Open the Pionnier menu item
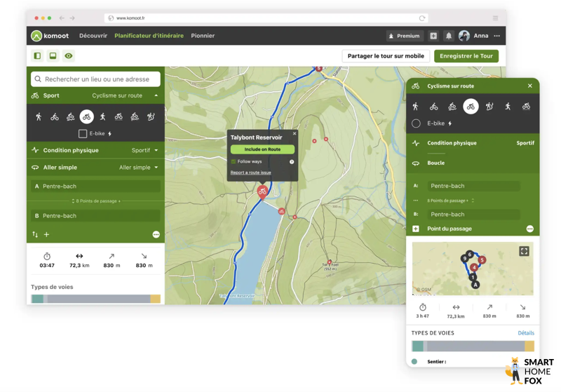The width and height of the screenshot is (561, 392). point(203,36)
